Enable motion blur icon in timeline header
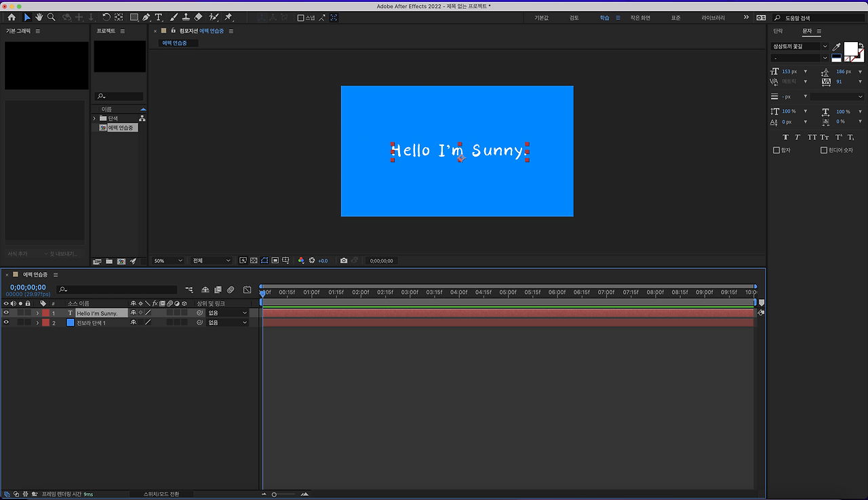Image resolution: width=868 pixels, height=500 pixels. pos(231,290)
